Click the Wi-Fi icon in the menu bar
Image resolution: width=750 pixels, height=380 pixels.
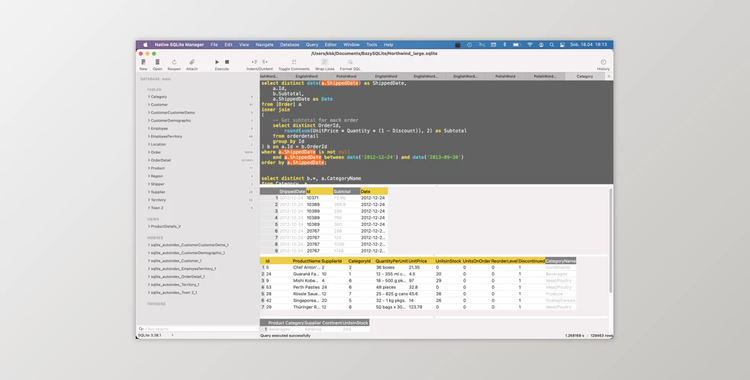(530, 45)
